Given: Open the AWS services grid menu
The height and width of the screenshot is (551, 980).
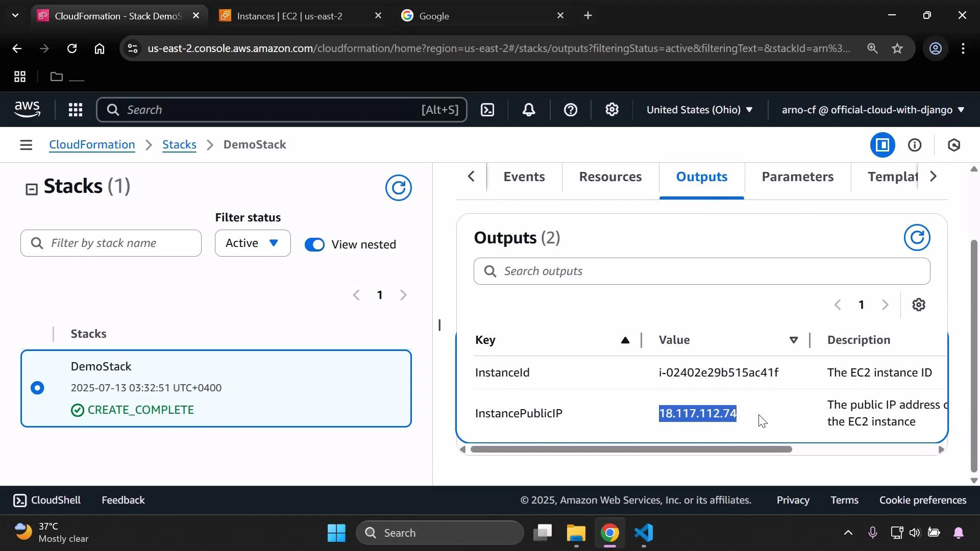Looking at the screenshot, I should point(75,110).
